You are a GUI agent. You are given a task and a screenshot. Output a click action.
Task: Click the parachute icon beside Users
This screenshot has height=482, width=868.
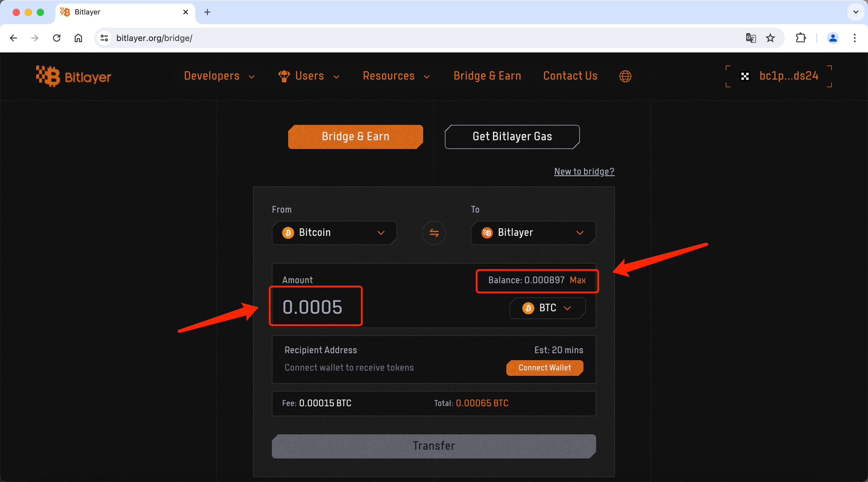pyautogui.click(x=284, y=76)
